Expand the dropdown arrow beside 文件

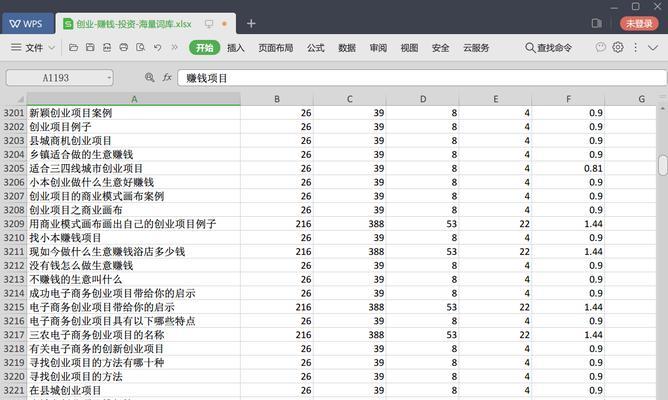point(52,48)
